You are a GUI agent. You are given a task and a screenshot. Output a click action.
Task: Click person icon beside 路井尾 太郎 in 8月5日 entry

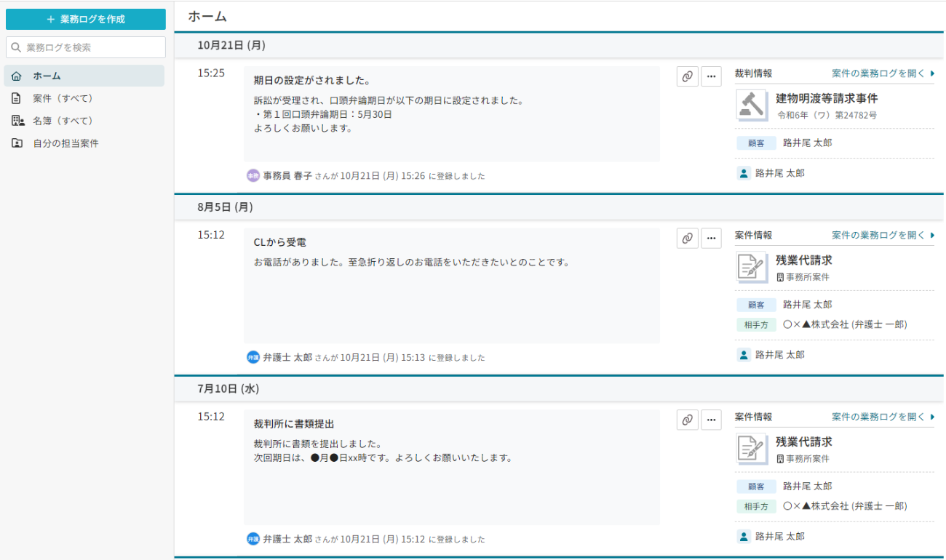[x=744, y=355]
